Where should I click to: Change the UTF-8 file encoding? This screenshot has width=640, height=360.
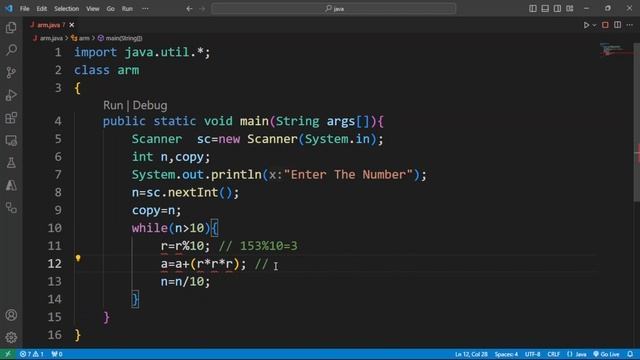(532, 354)
